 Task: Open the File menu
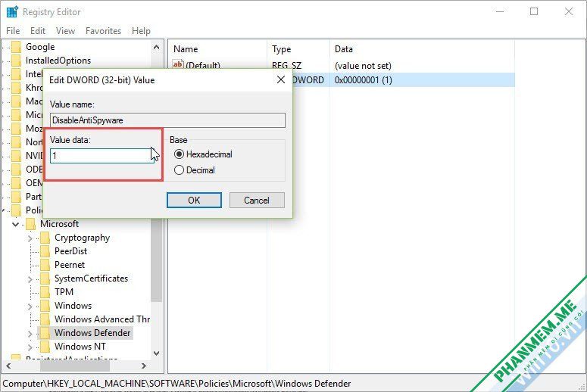pyautogui.click(x=13, y=31)
